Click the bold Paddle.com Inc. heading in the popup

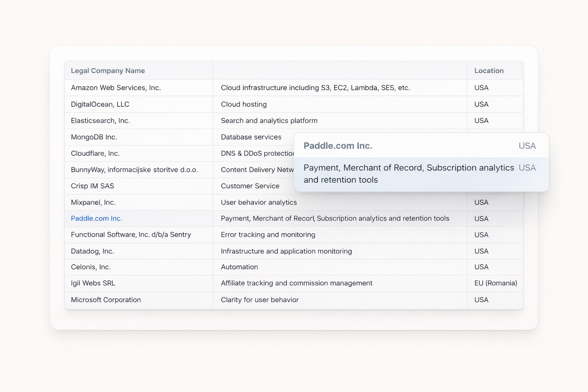coord(338,146)
